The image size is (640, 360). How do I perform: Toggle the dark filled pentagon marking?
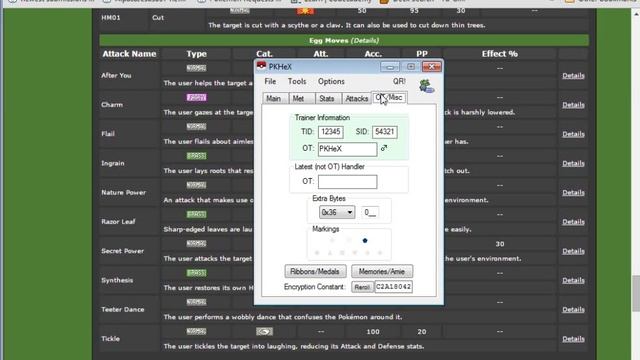(x=365, y=240)
